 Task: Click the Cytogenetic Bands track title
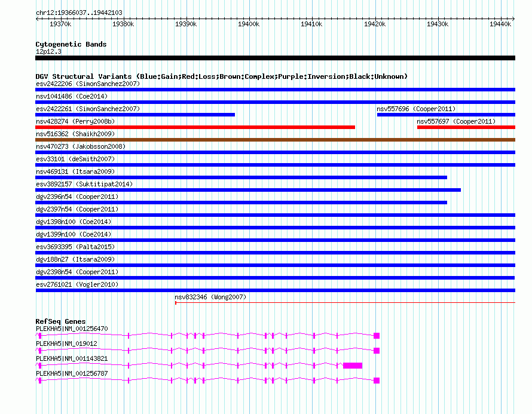71,44
